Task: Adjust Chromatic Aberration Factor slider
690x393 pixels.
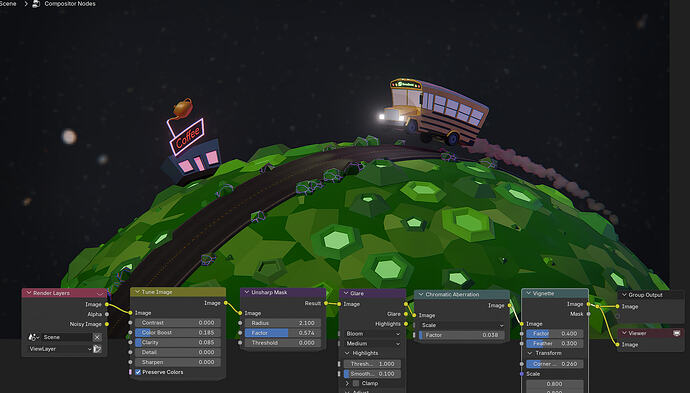Action: (x=462, y=335)
